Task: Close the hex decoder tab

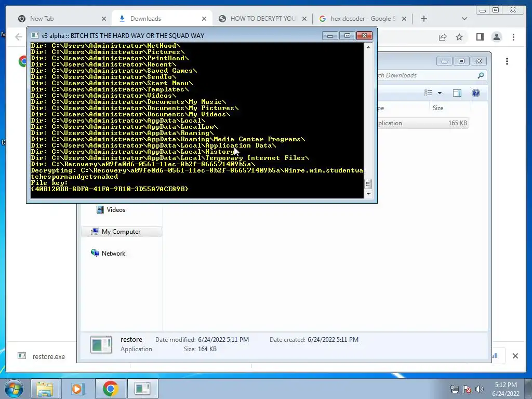Action: point(404,19)
